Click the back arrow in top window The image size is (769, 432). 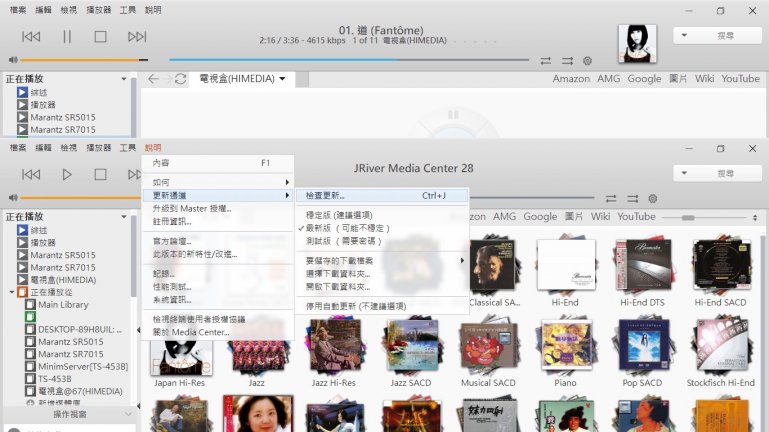[x=153, y=79]
